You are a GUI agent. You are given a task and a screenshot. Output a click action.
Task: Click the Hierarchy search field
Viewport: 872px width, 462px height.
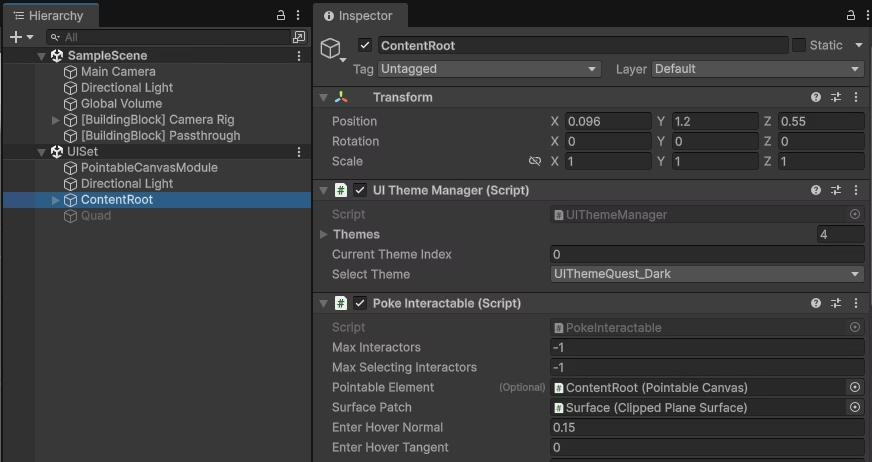click(x=169, y=37)
